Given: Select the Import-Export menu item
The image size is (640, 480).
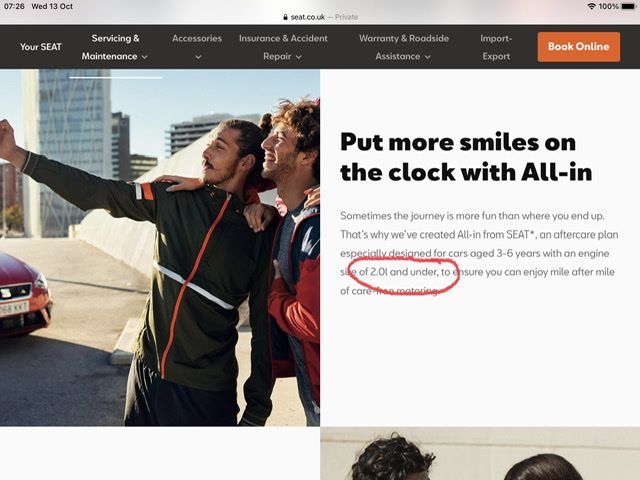Looking at the screenshot, I should pyautogui.click(x=496, y=47).
